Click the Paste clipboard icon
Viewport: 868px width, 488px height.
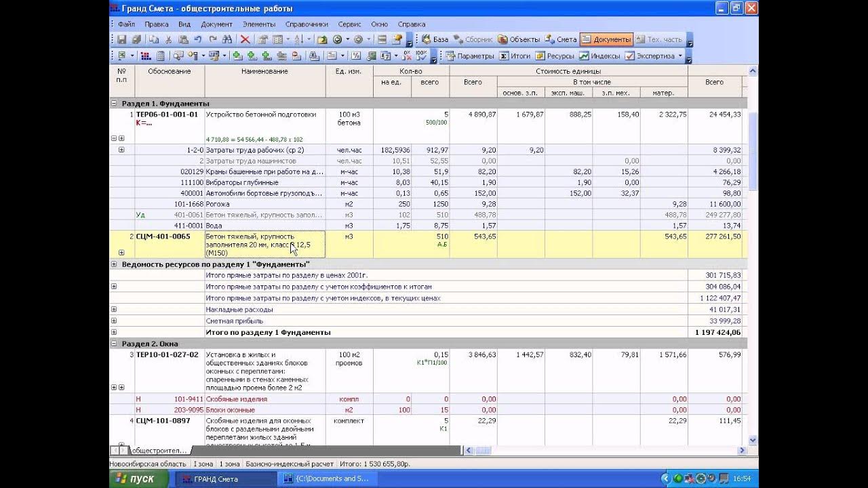[183, 39]
